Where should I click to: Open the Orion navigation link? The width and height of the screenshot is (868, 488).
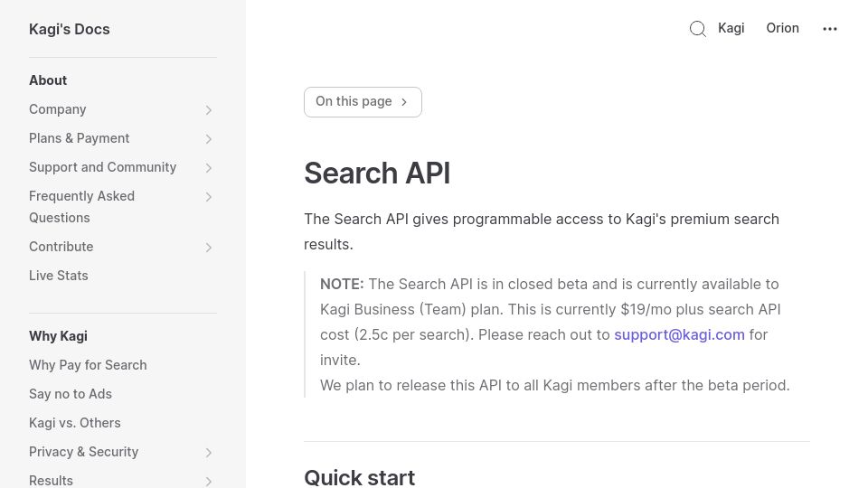(x=782, y=28)
